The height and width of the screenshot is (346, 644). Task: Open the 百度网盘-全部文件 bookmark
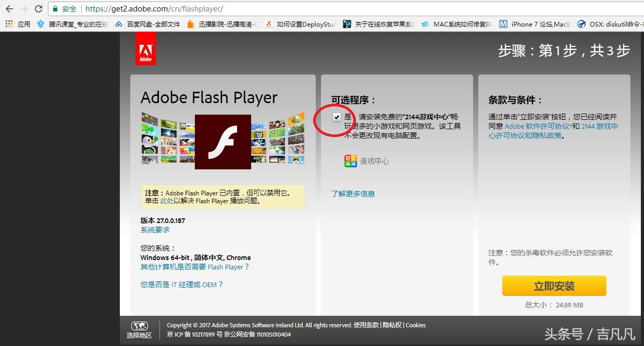(x=150, y=24)
